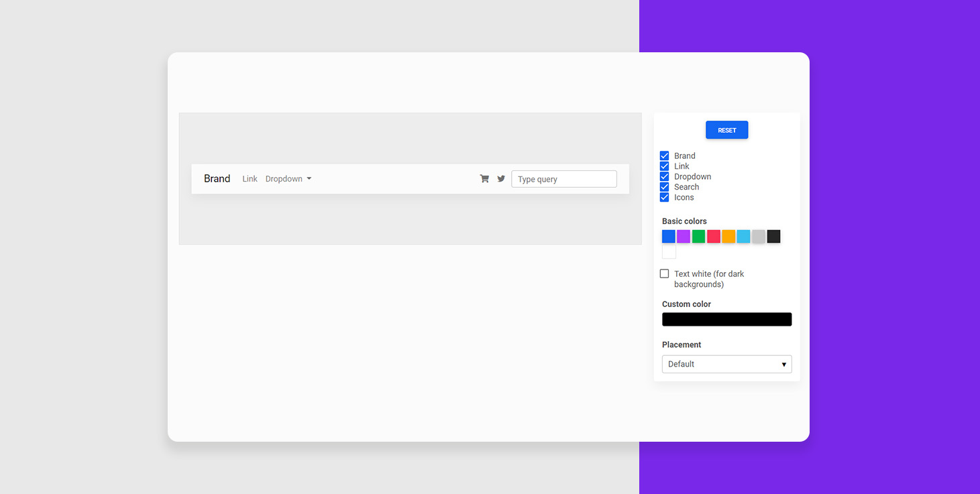980x494 pixels.
Task: Click the Twitter bird icon
Action: tap(501, 179)
